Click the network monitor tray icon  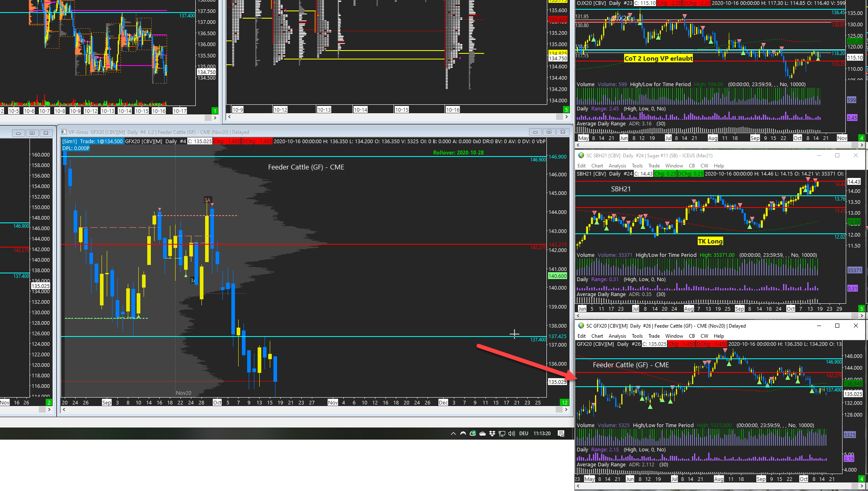click(502, 434)
